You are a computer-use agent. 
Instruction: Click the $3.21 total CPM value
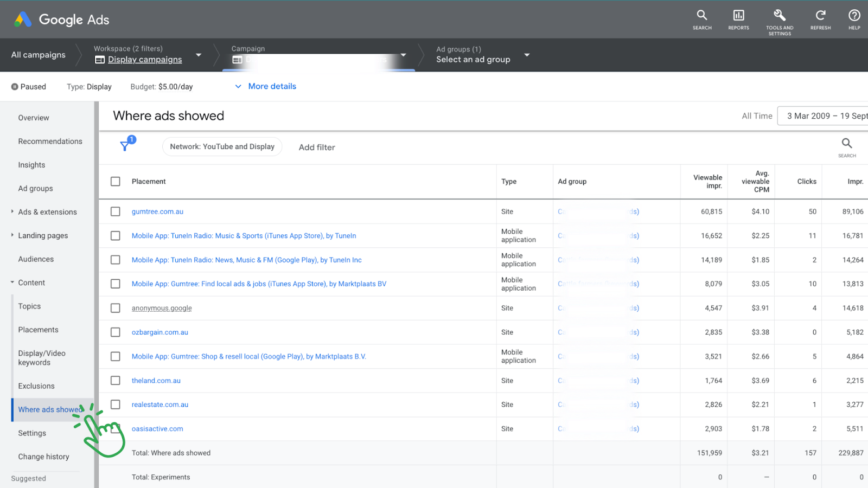pos(761,453)
